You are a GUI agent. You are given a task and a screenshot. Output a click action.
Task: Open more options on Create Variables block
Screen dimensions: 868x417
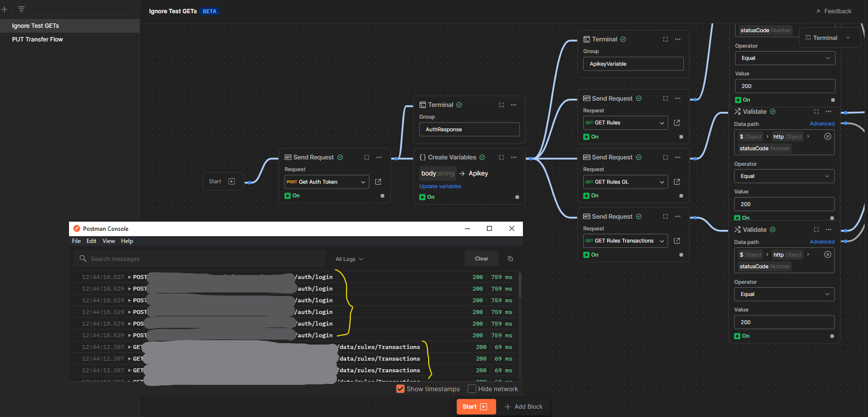point(514,157)
